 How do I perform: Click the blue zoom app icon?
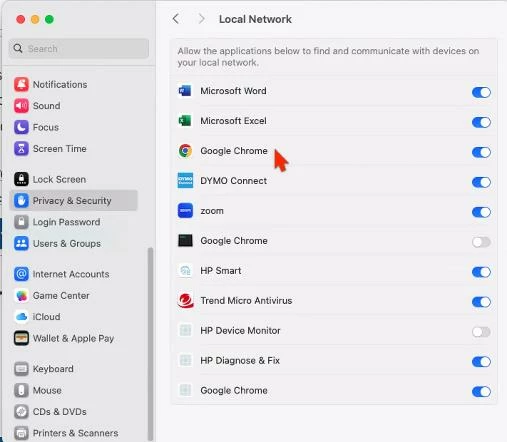(x=185, y=211)
